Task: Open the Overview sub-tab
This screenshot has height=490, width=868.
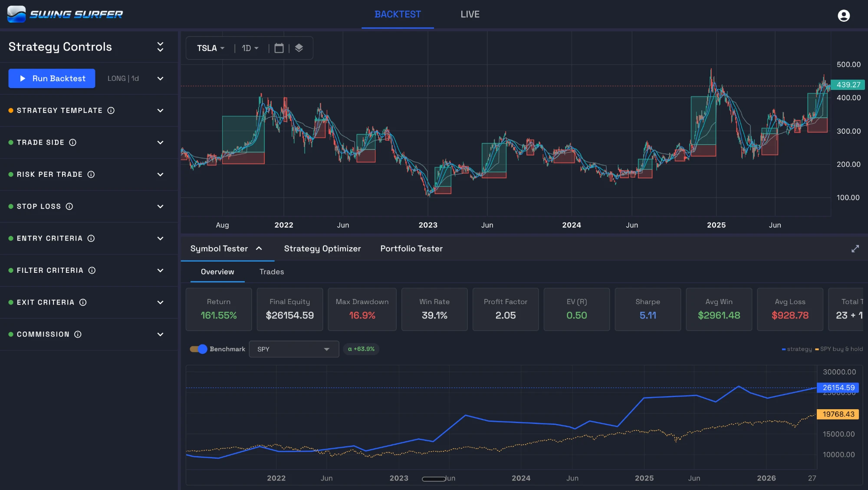Action: coord(217,271)
